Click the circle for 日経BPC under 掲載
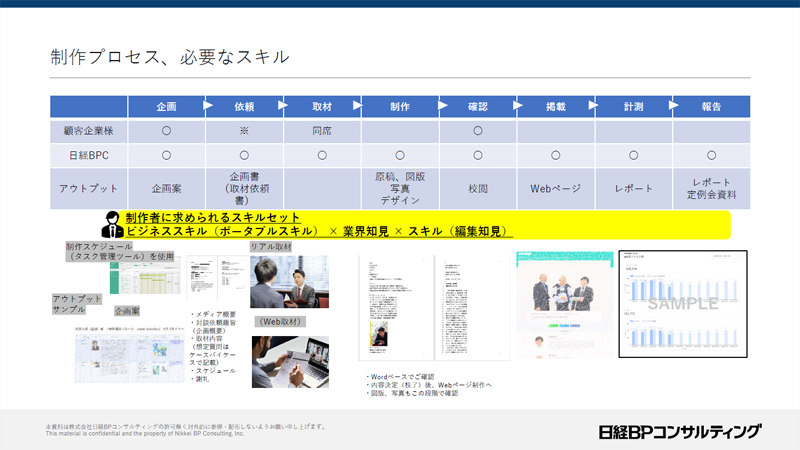The width and height of the screenshot is (800, 450). [555, 155]
